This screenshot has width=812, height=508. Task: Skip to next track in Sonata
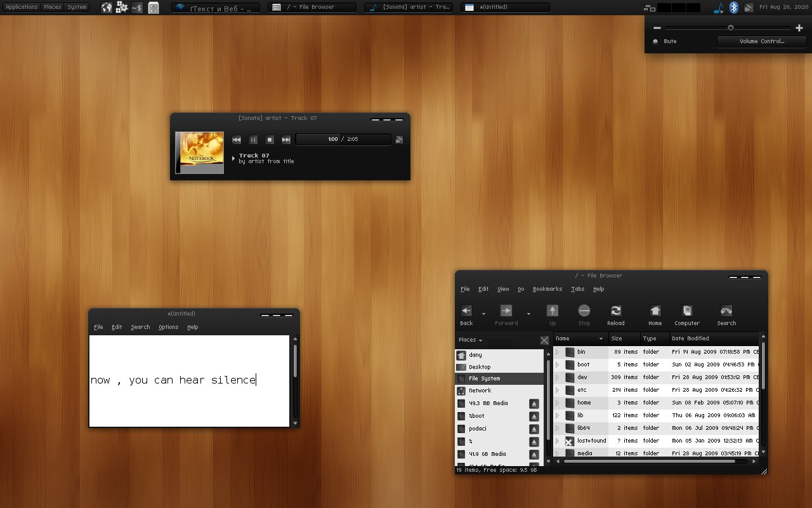(x=286, y=140)
